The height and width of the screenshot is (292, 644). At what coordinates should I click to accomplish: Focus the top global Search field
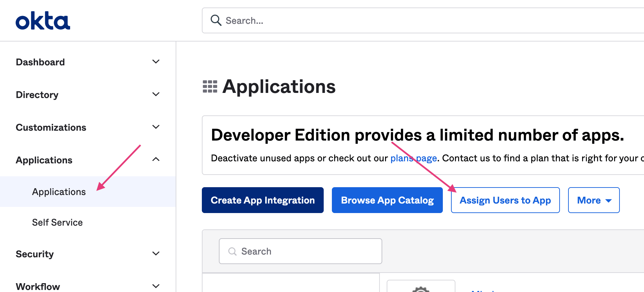pyautogui.click(x=408, y=20)
